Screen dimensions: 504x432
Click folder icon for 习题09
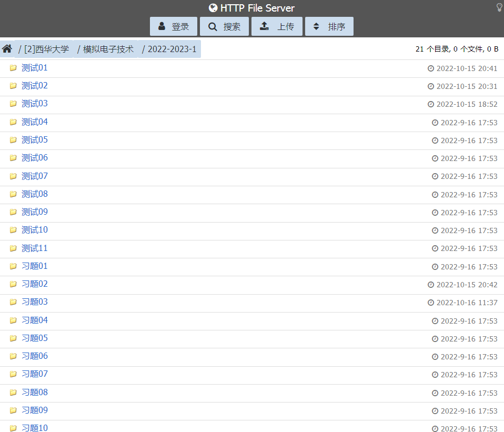tap(13, 410)
